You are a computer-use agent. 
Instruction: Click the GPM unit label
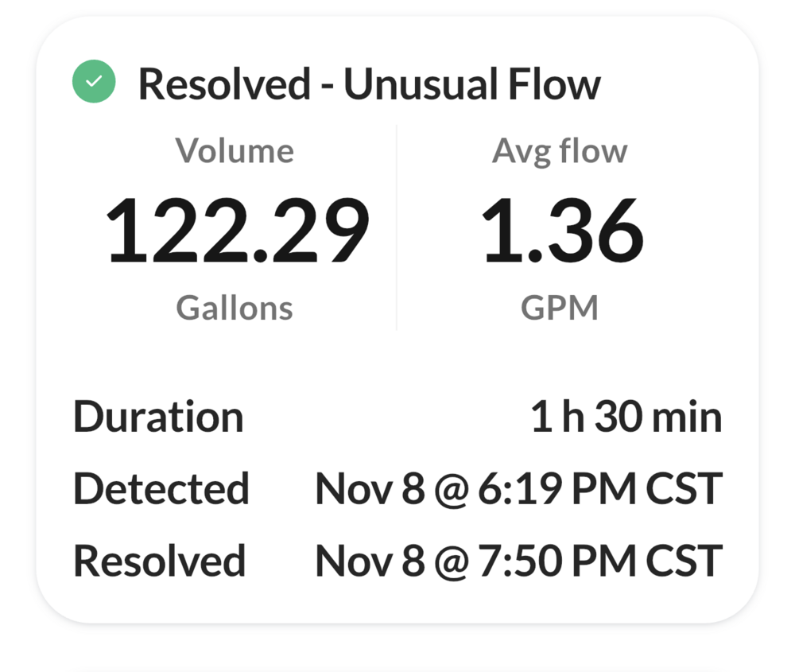560,308
